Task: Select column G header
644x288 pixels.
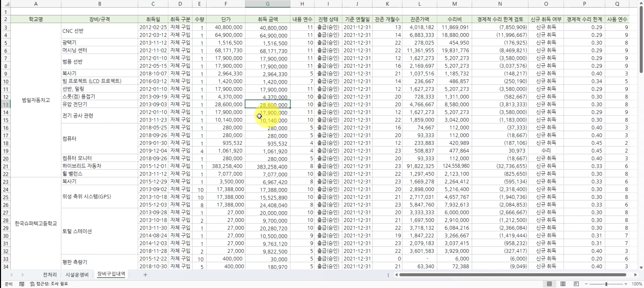Action: pos(268,4)
